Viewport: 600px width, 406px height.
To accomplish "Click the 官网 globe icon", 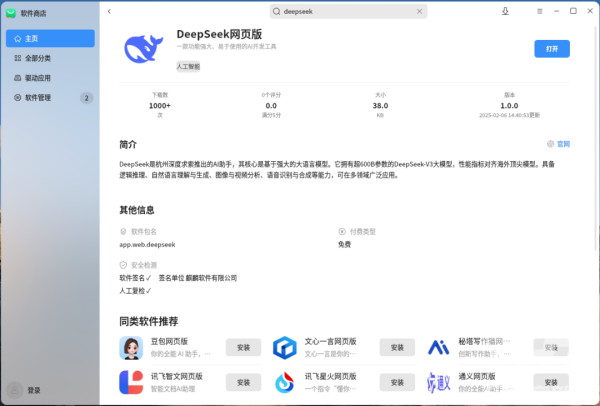I will pos(550,144).
